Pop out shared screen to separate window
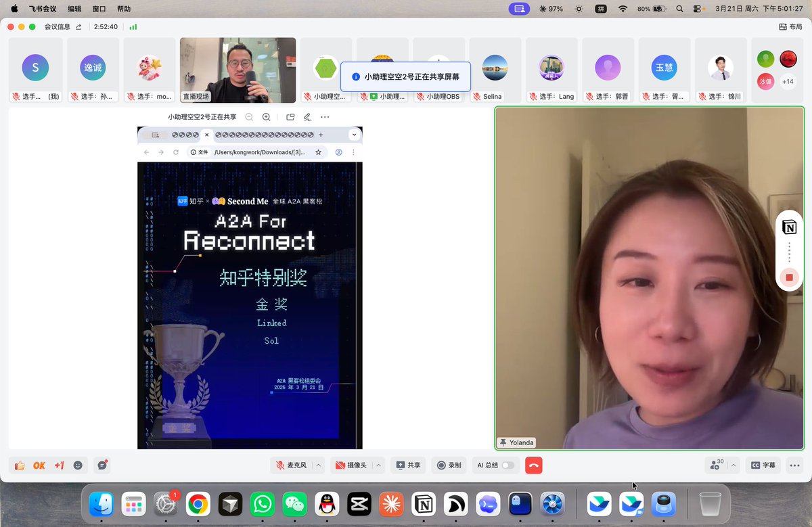 (x=290, y=117)
